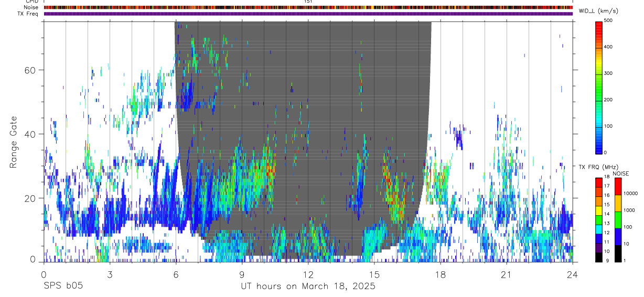Click the TX frequency color scale bar

(x=599, y=220)
